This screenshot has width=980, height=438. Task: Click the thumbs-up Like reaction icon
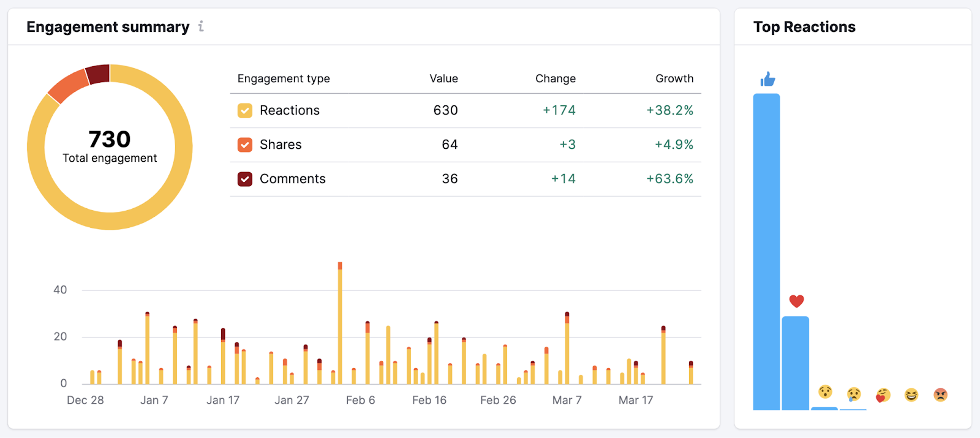767,79
